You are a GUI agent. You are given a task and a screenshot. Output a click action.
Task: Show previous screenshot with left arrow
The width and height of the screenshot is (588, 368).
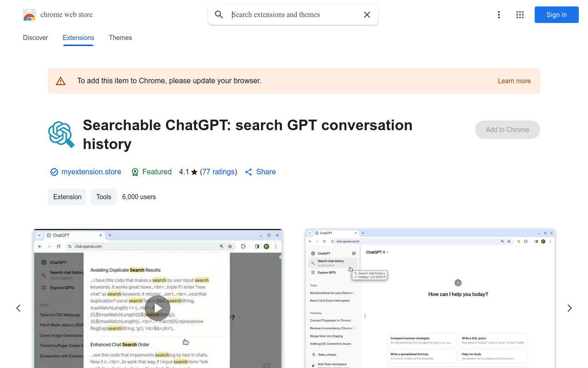[18, 308]
